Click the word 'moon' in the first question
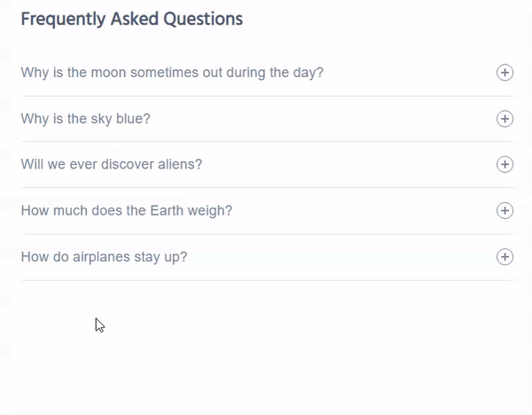The width and height of the screenshot is (532, 415). point(108,73)
